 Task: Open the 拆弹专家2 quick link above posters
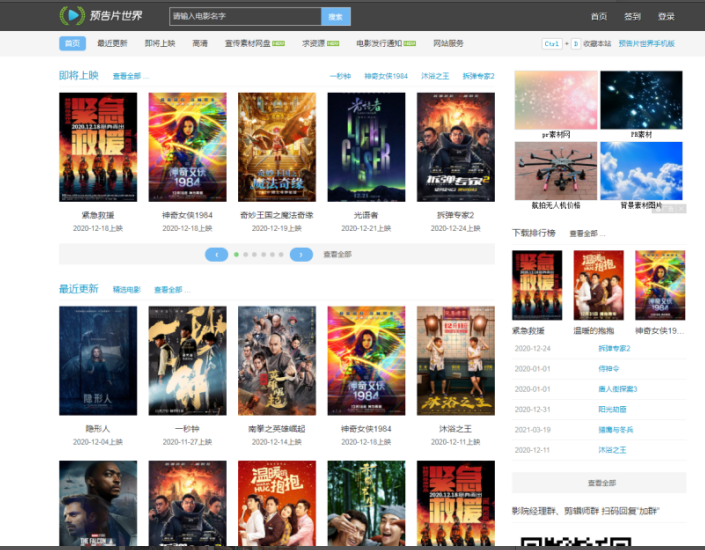point(478,76)
